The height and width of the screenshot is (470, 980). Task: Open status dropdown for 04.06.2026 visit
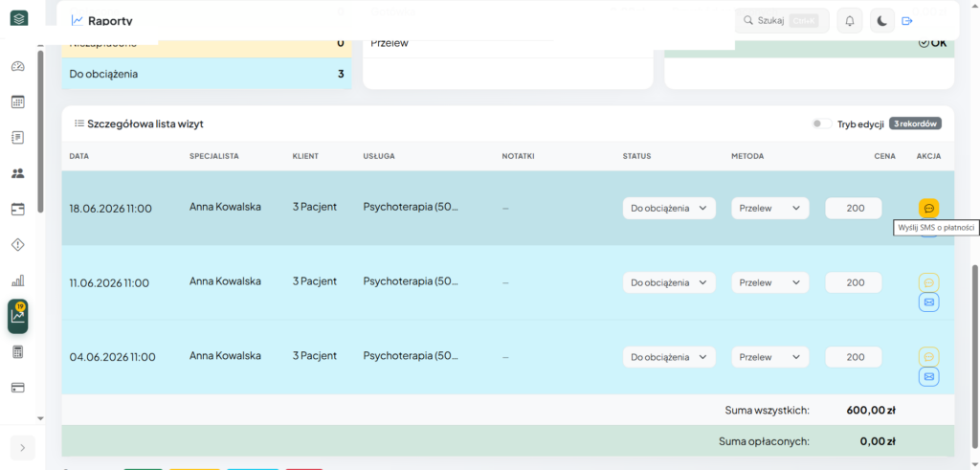[x=669, y=357]
